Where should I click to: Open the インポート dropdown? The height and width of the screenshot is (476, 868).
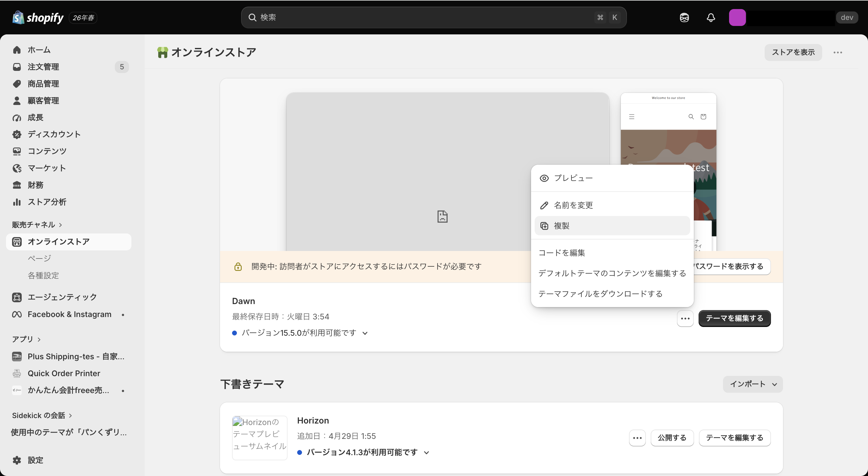pos(753,384)
